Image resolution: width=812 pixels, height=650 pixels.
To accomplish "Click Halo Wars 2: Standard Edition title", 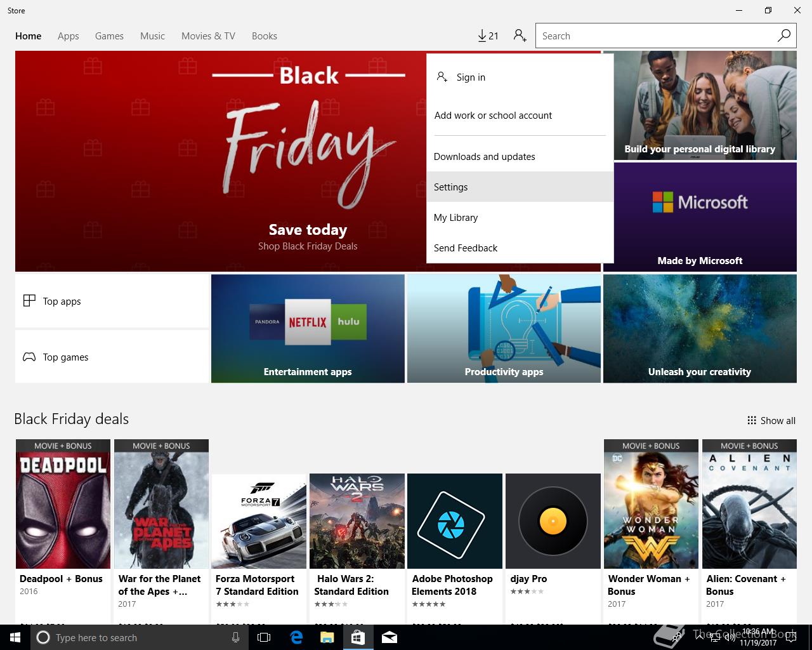I will tap(351, 585).
